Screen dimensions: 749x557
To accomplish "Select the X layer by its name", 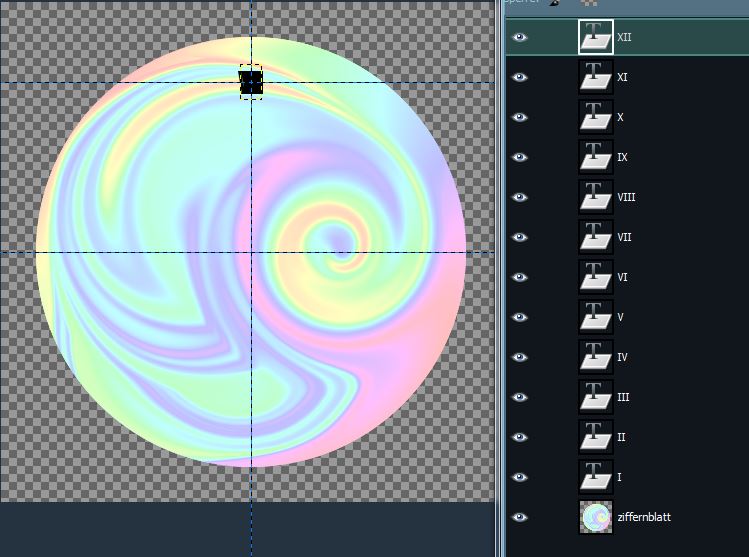I will click(x=620, y=117).
